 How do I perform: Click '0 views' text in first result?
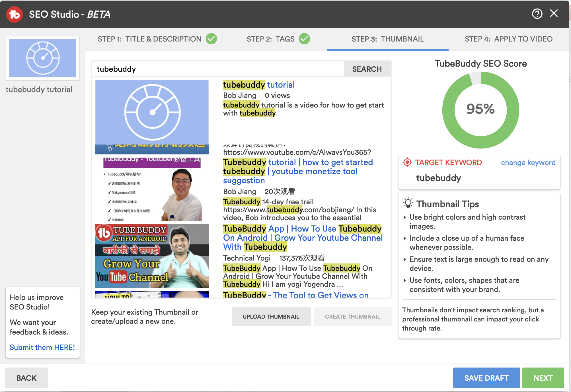(277, 96)
